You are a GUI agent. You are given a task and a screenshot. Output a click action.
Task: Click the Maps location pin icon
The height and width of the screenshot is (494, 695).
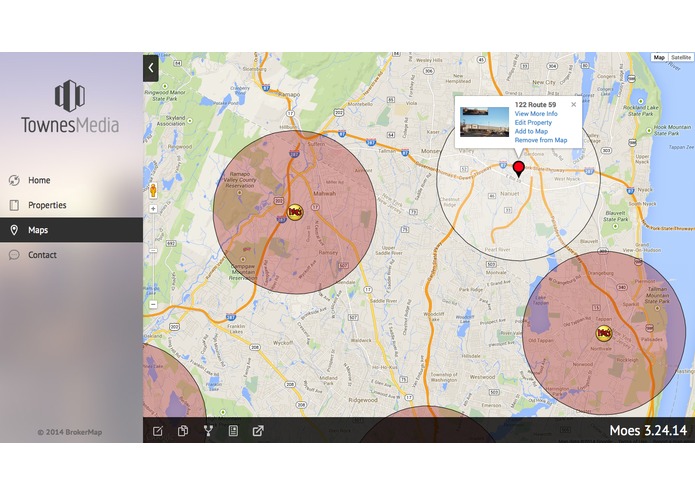pyautogui.click(x=14, y=230)
